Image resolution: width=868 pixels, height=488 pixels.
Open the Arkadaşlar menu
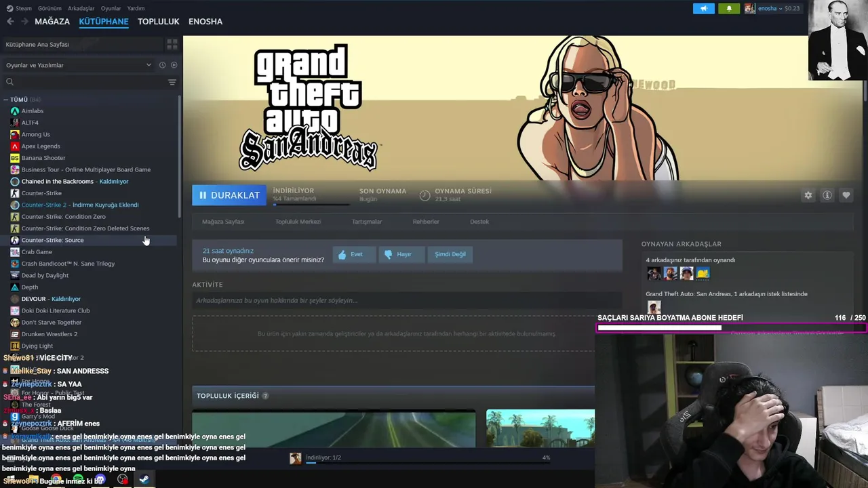81,8
